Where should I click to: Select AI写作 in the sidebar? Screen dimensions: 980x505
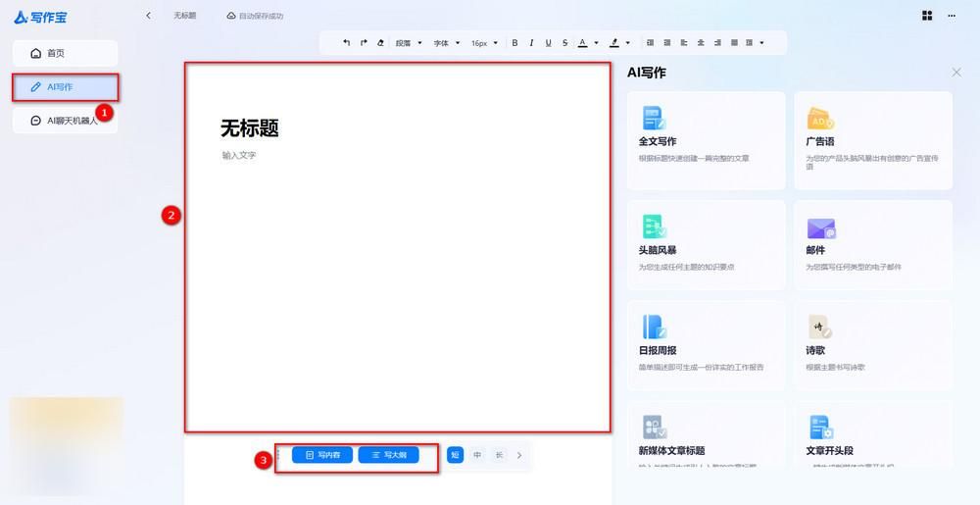[x=65, y=87]
